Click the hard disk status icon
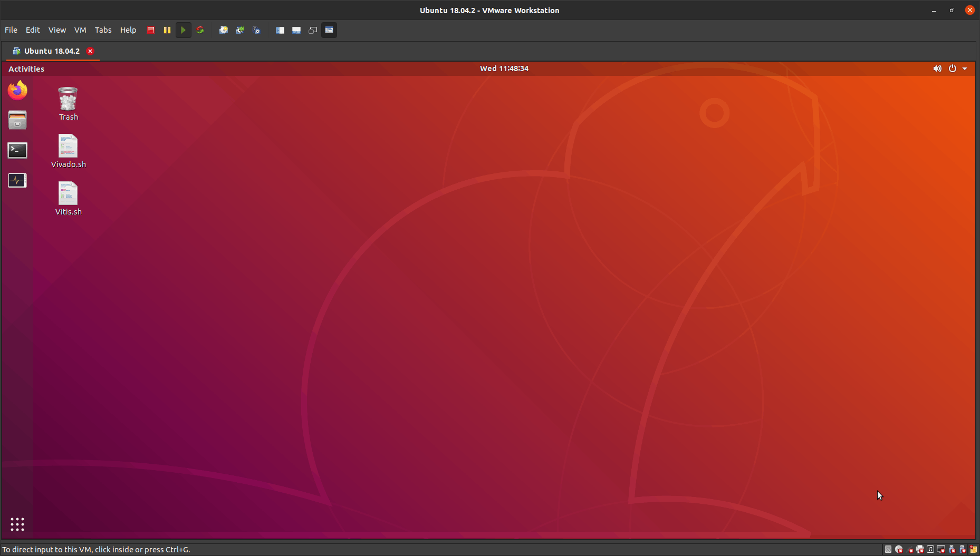 click(888, 549)
